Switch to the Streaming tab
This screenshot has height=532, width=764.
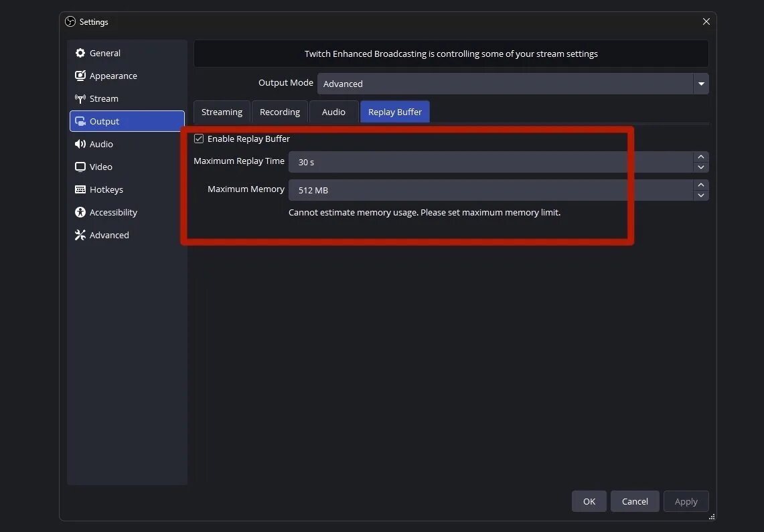click(x=222, y=112)
